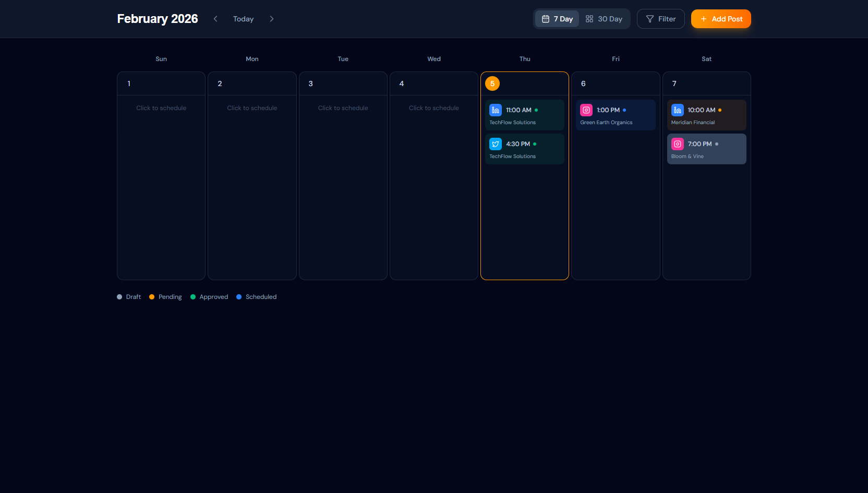Click the LinkedIn icon on Meridian Financial post
This screenshot has height=493, width=868.
pos(677,110)
